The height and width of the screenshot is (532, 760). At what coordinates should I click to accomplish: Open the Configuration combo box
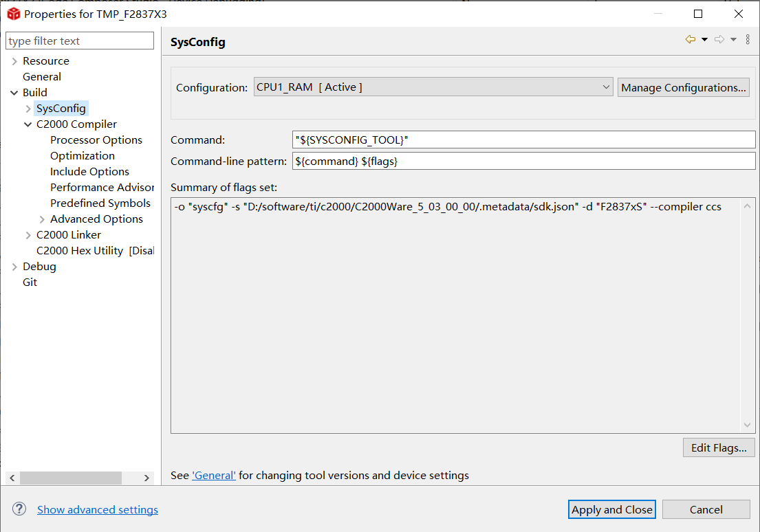point(433,87)
